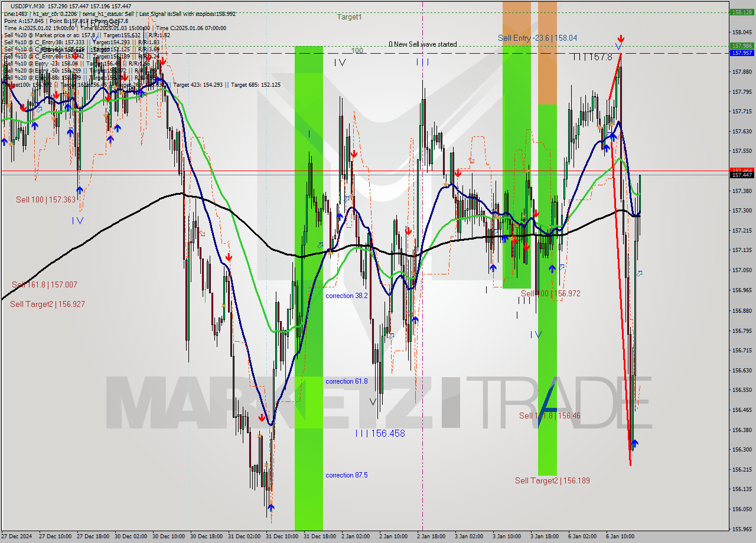Select the 'Target1' green label

(349, 17)
